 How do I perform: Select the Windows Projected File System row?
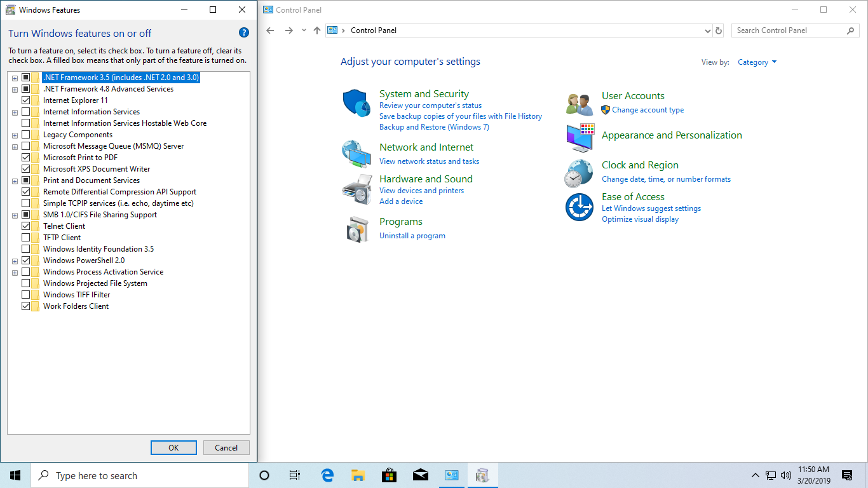(95, 283)
